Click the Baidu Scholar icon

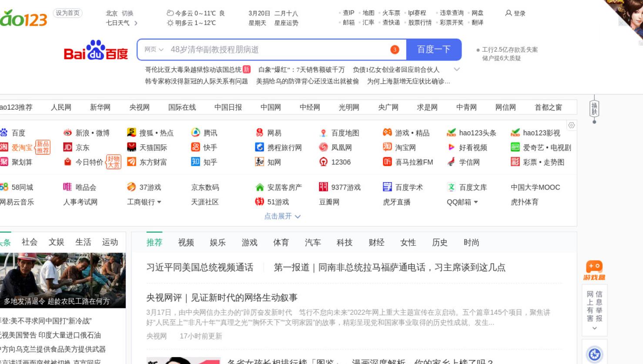coord(387,187)
